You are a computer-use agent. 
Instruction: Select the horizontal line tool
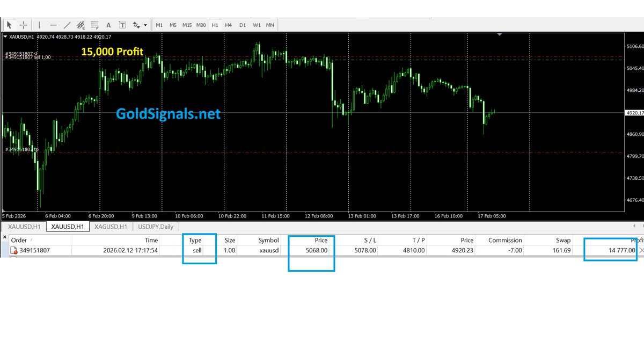[x=53, y=25]
